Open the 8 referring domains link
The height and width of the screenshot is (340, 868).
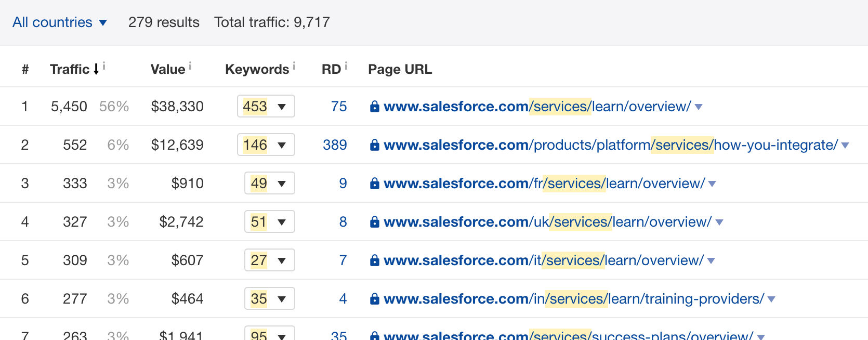343,222
